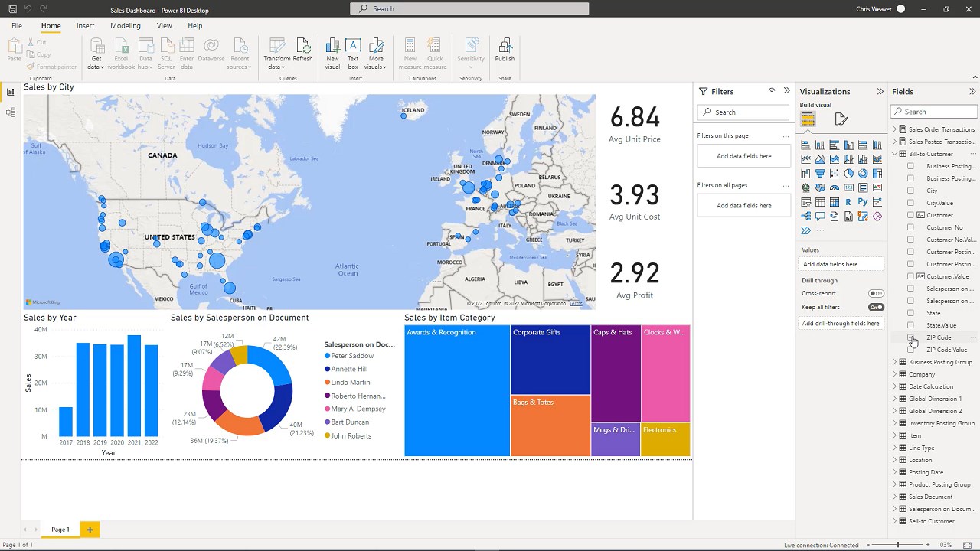Check the City field checkbox
980x551 pixels.
coord(910,191)
